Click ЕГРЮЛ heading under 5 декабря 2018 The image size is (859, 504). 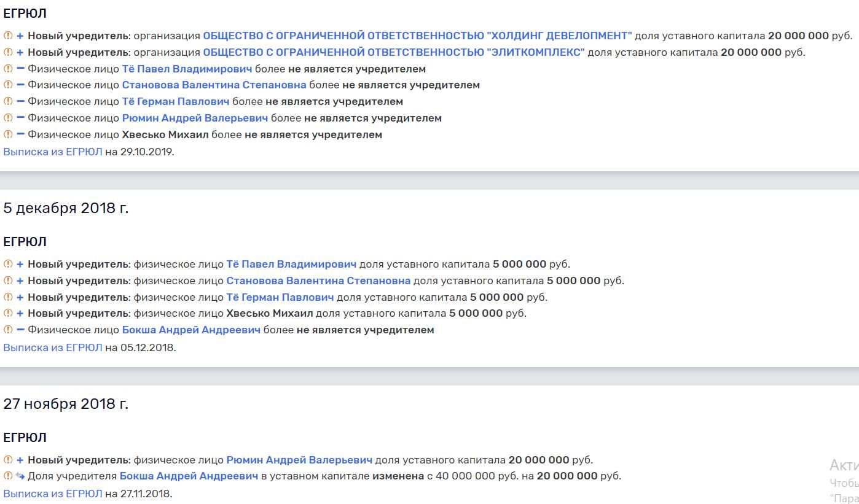25,242
